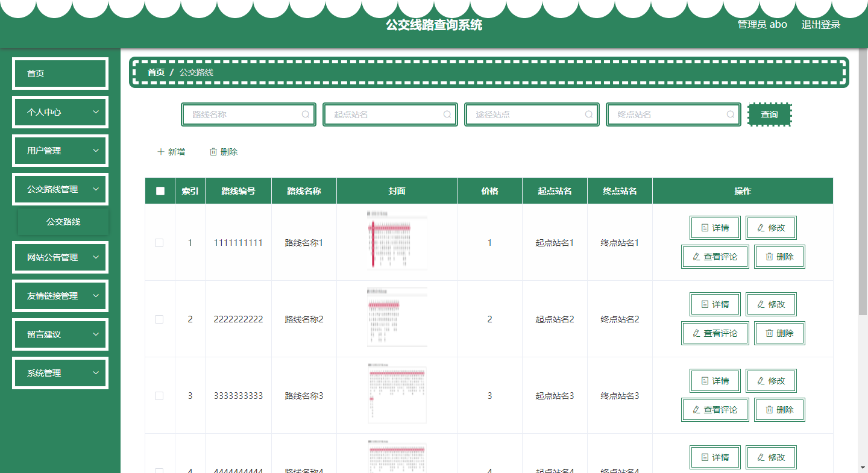The image size is (868, 473).
Task: Focus the 终点站名 search input
Action: (673, 114)
